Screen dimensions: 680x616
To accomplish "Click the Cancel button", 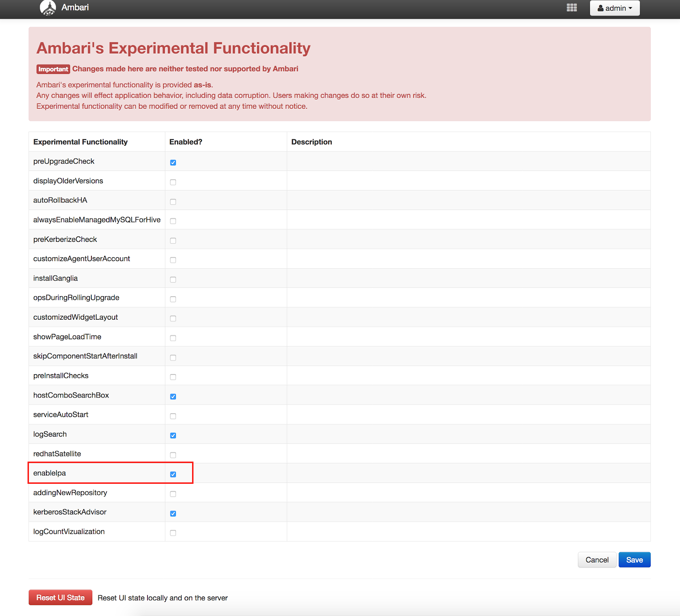I will (597, 560).
